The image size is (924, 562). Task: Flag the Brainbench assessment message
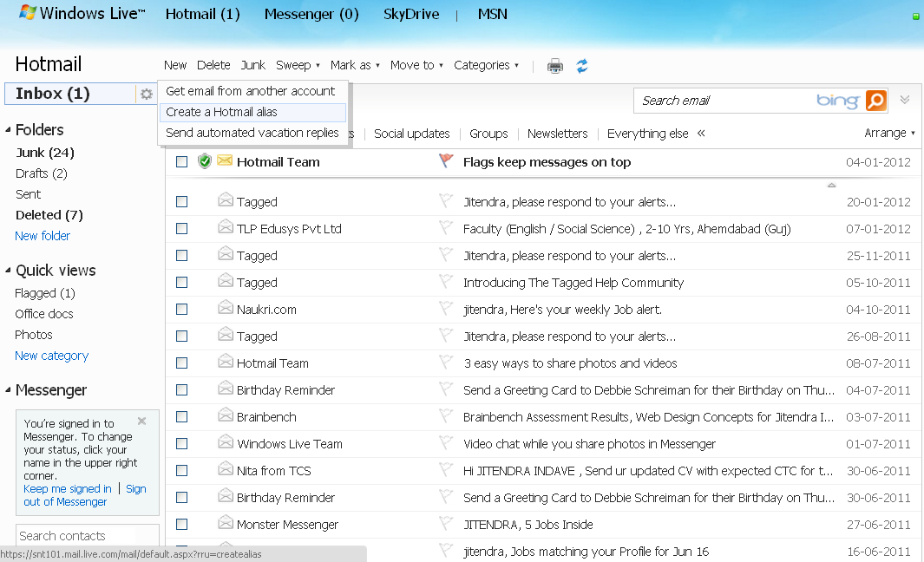pyautogui.click(x=446, y=416)
